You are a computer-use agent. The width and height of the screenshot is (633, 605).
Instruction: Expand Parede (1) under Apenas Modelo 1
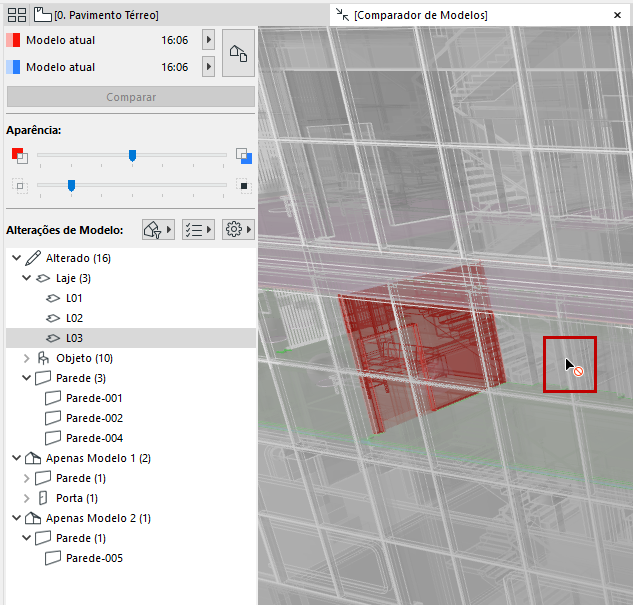(x=27, y=478)
